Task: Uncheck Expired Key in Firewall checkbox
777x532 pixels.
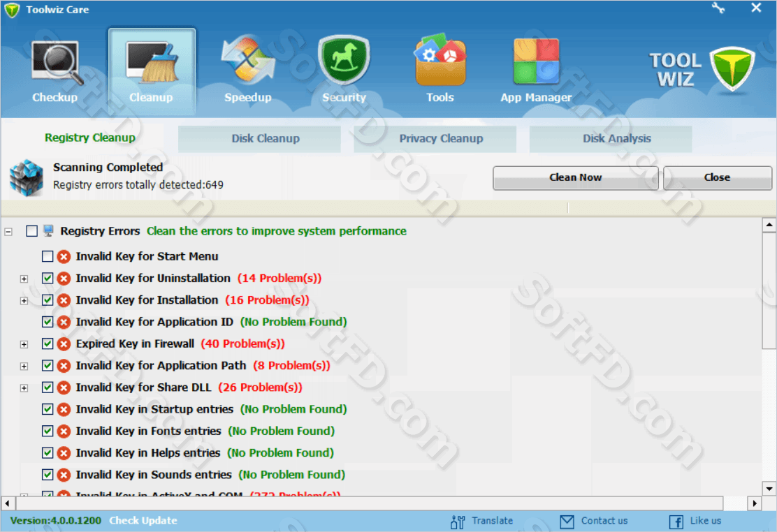Action: 48,343
